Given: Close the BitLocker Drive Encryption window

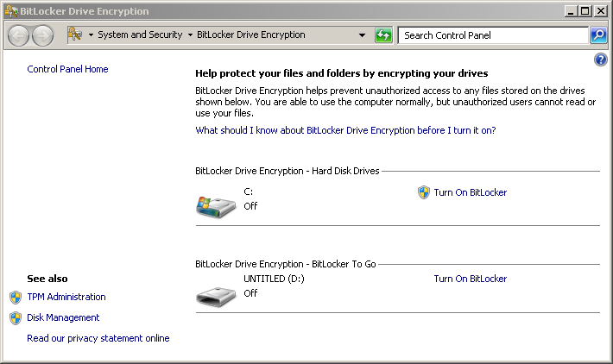Looking at the screenshot, I should (x=600, y=11).
